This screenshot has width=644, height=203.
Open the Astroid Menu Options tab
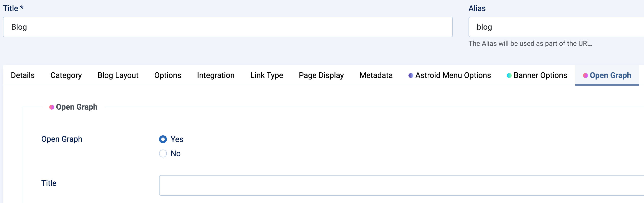(449, 75)
